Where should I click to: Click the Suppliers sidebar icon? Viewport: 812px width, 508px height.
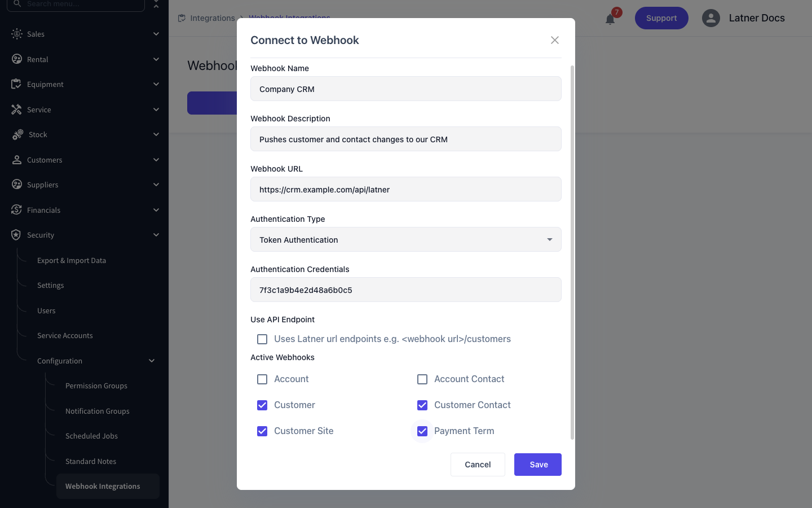point(17,185)
